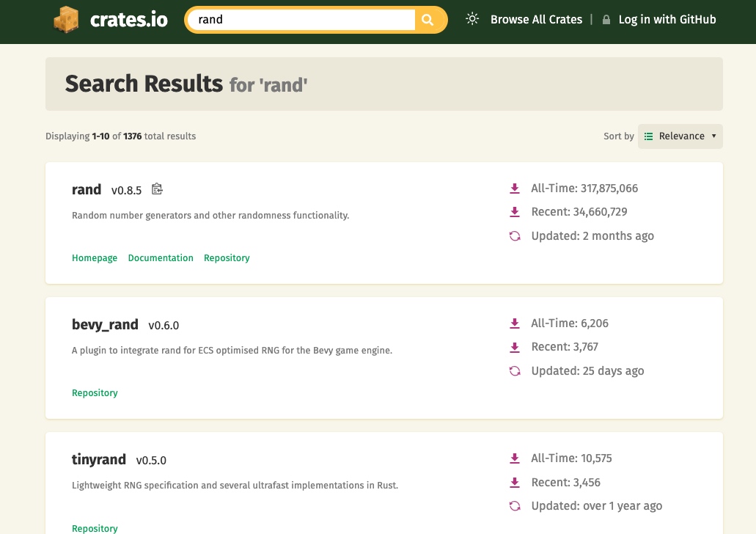Click the lock icon beside Log in
Screen dimensions: 756x534
tap(606, 20)
